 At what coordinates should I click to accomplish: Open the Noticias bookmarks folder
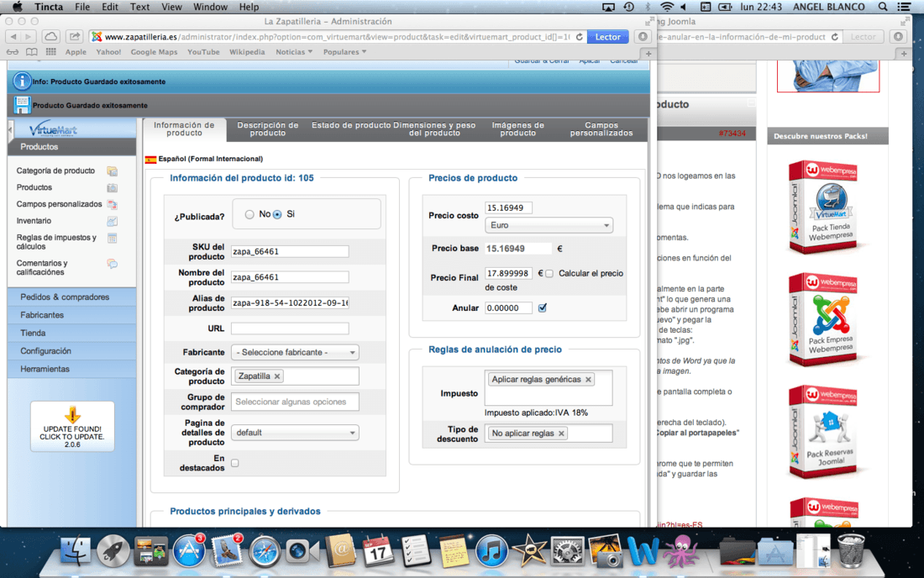(294, 52)
